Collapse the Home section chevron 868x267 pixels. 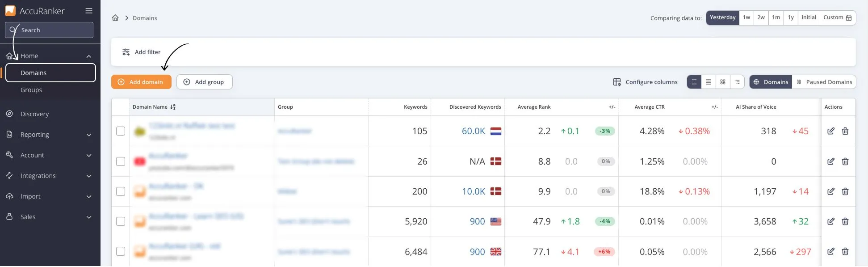88,56
